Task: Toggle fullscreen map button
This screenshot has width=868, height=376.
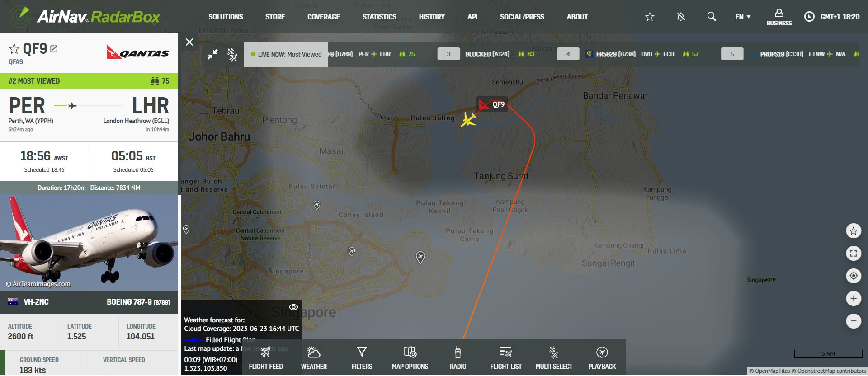Action: pos(854,254)
